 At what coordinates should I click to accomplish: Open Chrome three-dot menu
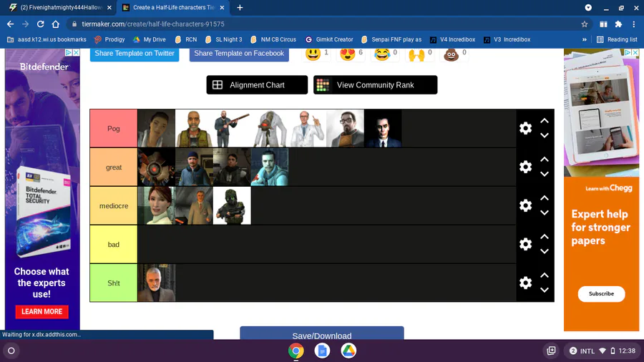[x=634, y=24]
